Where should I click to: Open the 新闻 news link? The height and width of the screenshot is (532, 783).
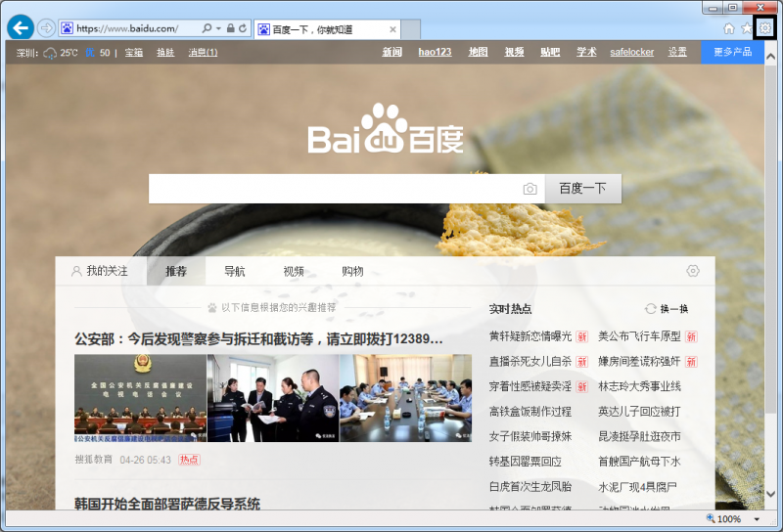pyautogui.click(x=392, y=52)
